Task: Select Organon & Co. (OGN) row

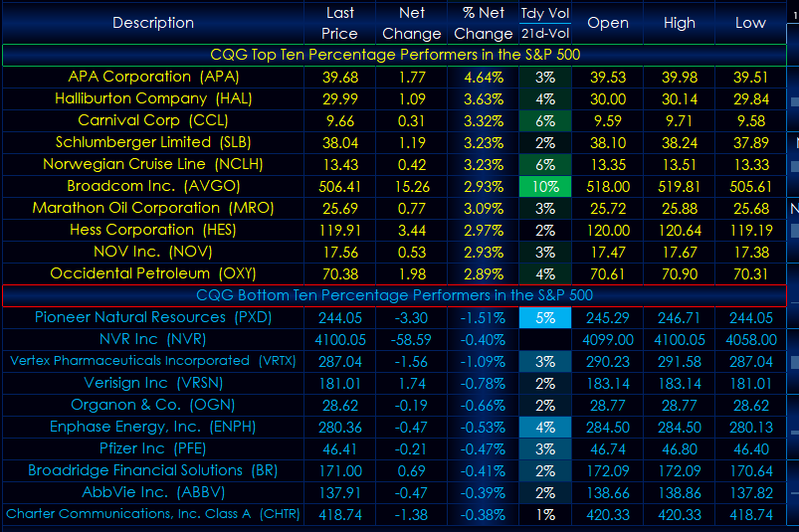Action: [395, 406]
